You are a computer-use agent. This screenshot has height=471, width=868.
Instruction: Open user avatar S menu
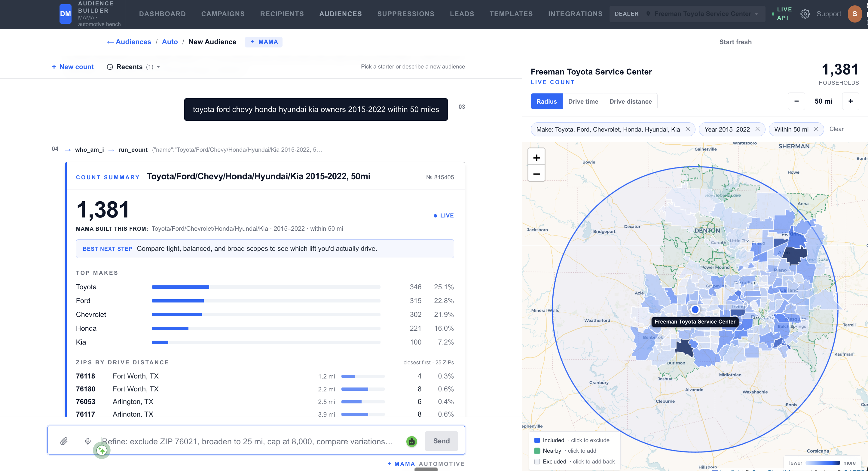(x=854, y=14)
